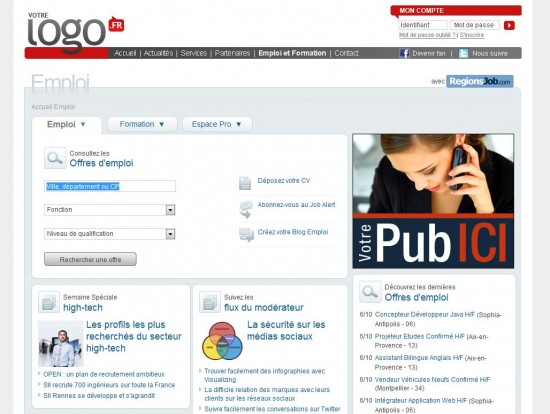
Task: Open La sécurité sur les médias sociaux headline
Action: 286,330
